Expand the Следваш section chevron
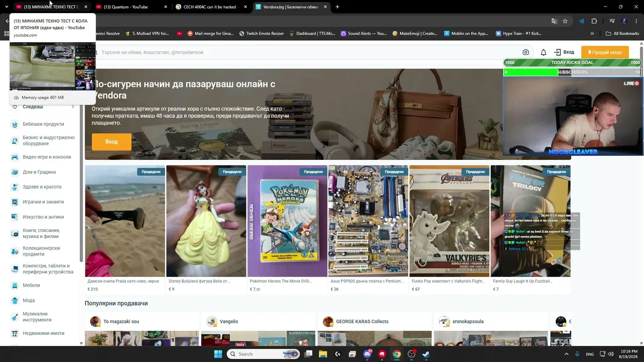 (x=73, y=107)
